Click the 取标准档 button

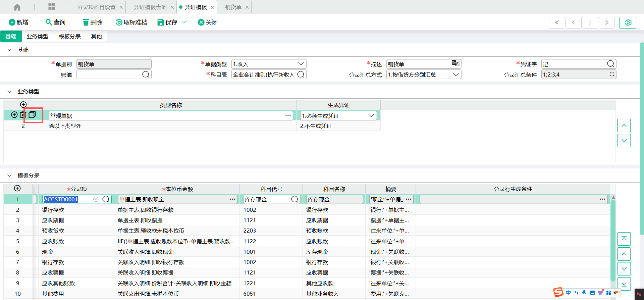(x=132, y=22)
